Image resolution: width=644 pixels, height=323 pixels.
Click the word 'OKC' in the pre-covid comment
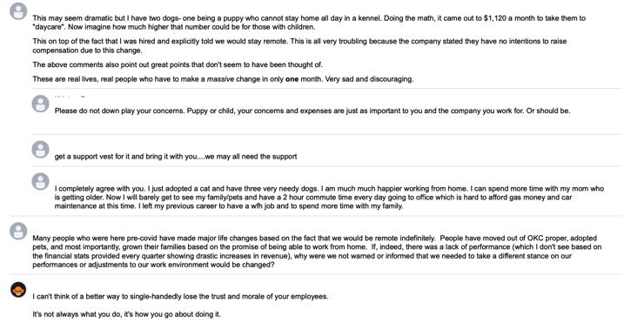[536, 238]
